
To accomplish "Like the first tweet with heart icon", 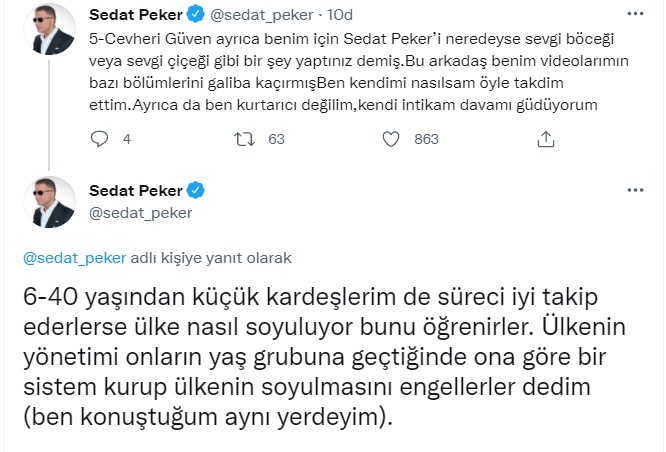I will pos(391,139).
